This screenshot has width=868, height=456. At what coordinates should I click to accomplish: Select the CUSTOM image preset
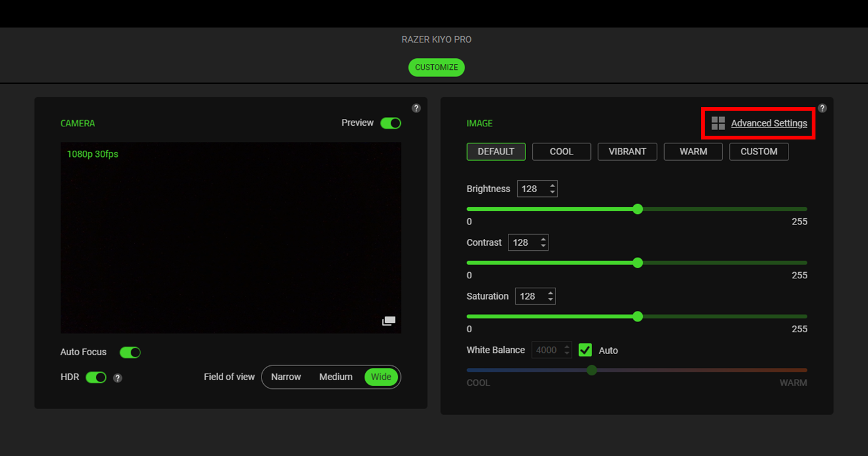point(759,151)
